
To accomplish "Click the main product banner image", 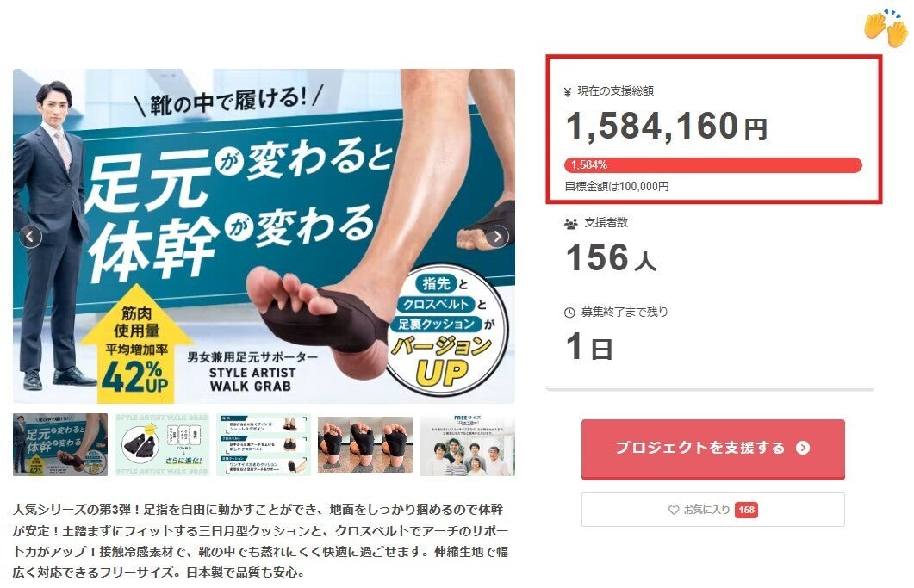I will [264, 236].
